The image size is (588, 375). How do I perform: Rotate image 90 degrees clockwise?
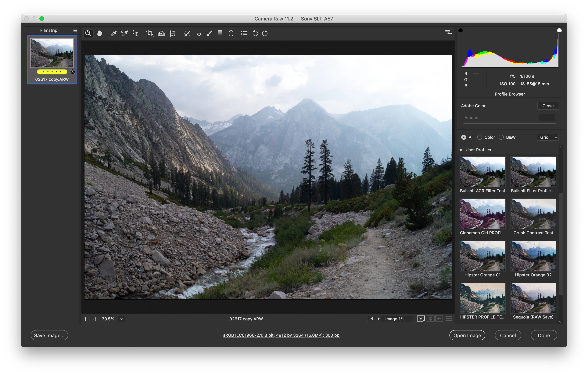pyautogui.click(x=265, y=33)
